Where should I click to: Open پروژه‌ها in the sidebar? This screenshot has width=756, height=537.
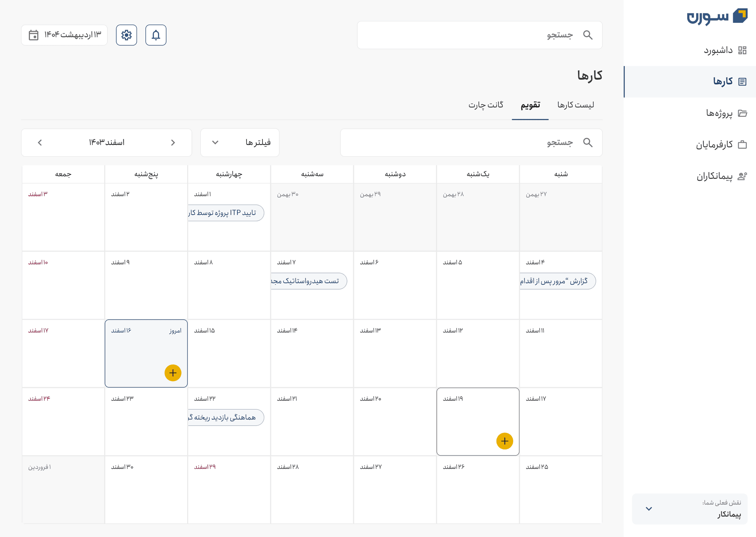click(719, 113)
